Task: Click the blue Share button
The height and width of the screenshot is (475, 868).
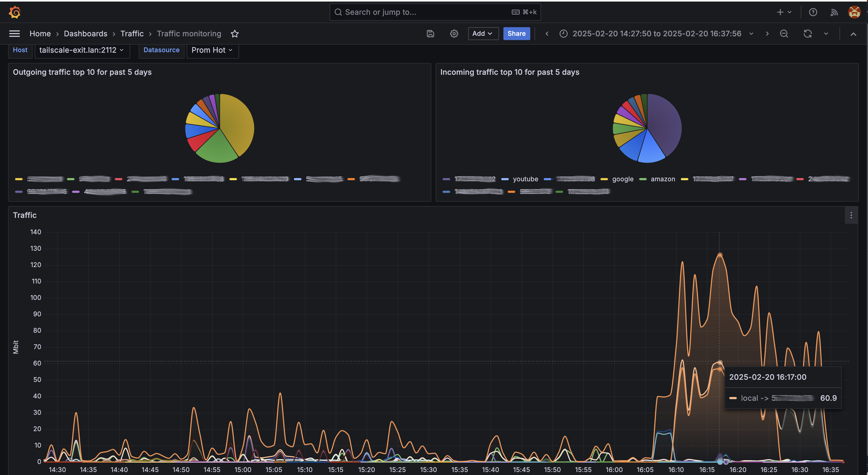Action: [516, 33]
